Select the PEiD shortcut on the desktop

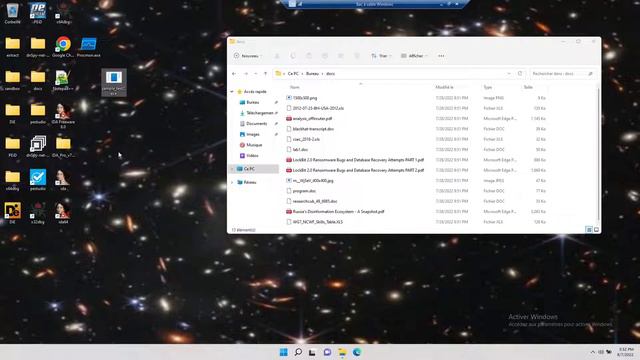[x=38, y=13]
